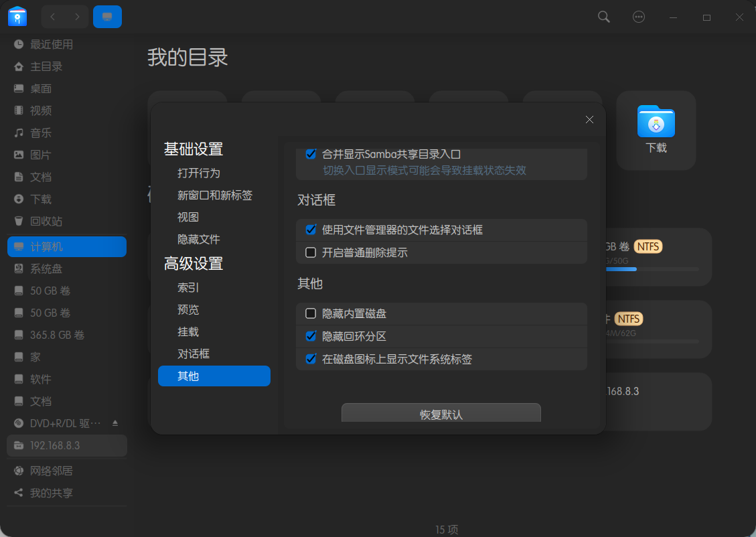The image size is (756, 537).
Task: Go to 打开行为 settings section
Action: click(199, 173)
